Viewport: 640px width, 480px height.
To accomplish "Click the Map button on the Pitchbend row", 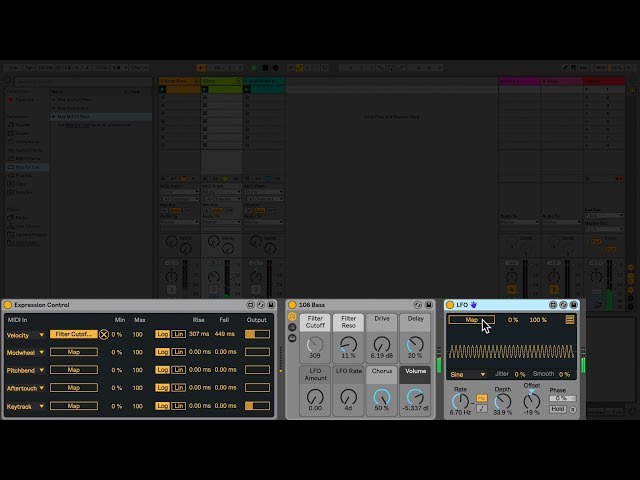I will [74, 370].
